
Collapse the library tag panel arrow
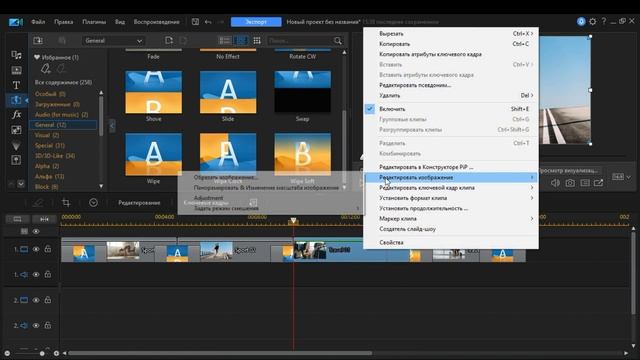coord(112,126)
